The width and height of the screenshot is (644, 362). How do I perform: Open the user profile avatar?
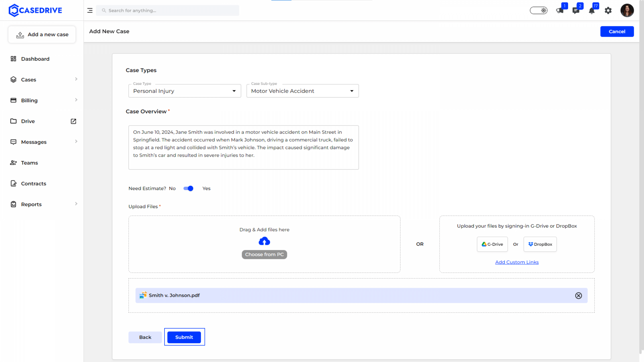[627, 10]
